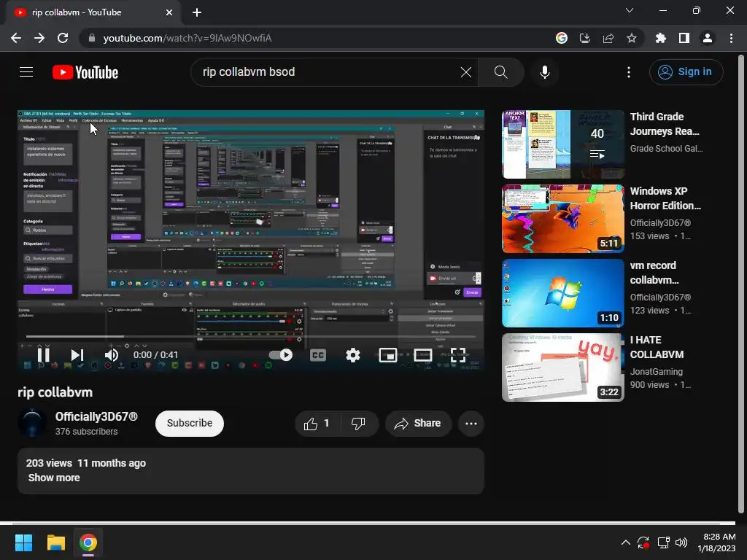Image resolution: width=747 pixels, height=560 pixels.
Task: Open I HATE COLLABVM video title
Action: pos(657,347)
